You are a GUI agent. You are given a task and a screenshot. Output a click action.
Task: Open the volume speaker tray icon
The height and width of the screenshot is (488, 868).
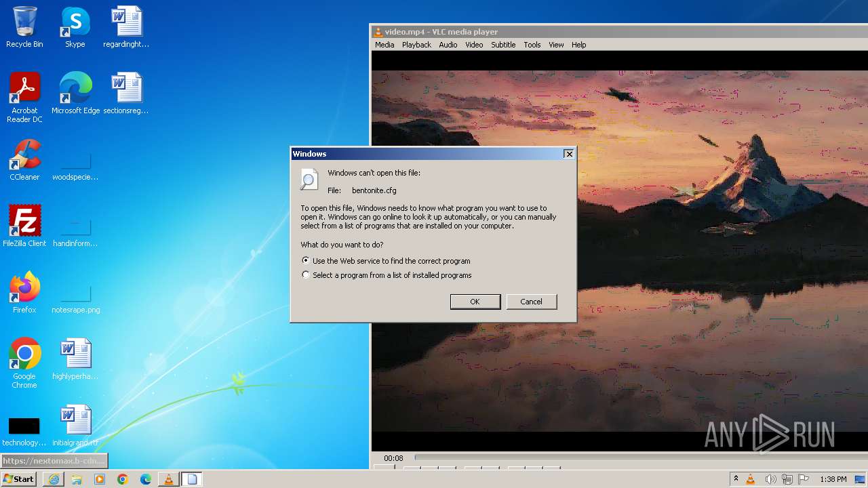click(770, 479)
